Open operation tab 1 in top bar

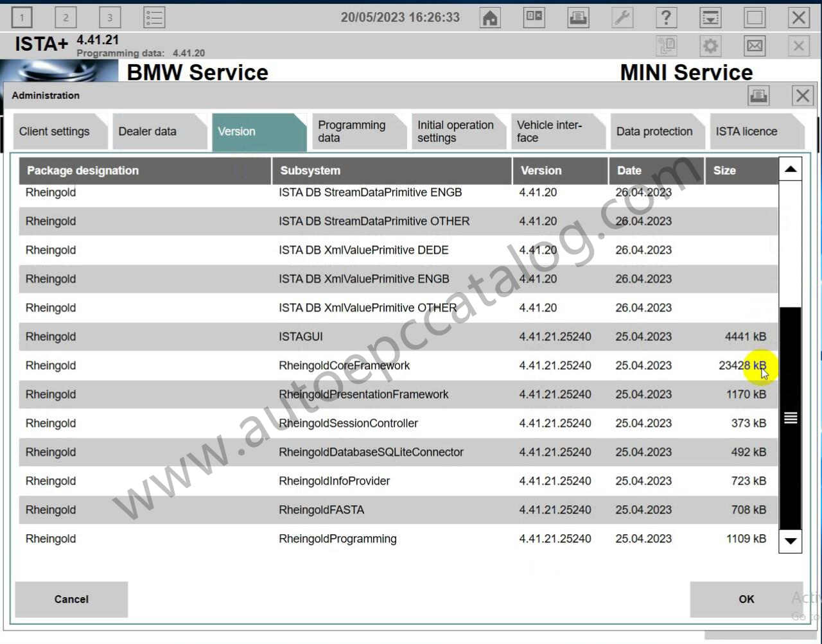coord(22,17)
